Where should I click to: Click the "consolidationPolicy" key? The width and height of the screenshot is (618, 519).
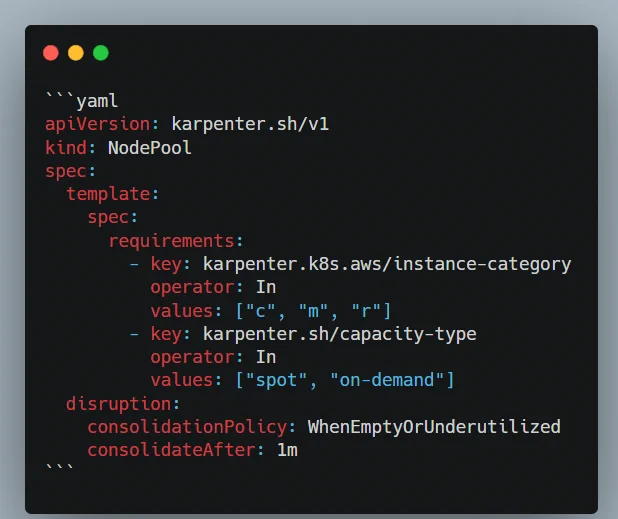click(x=187, y=427)
